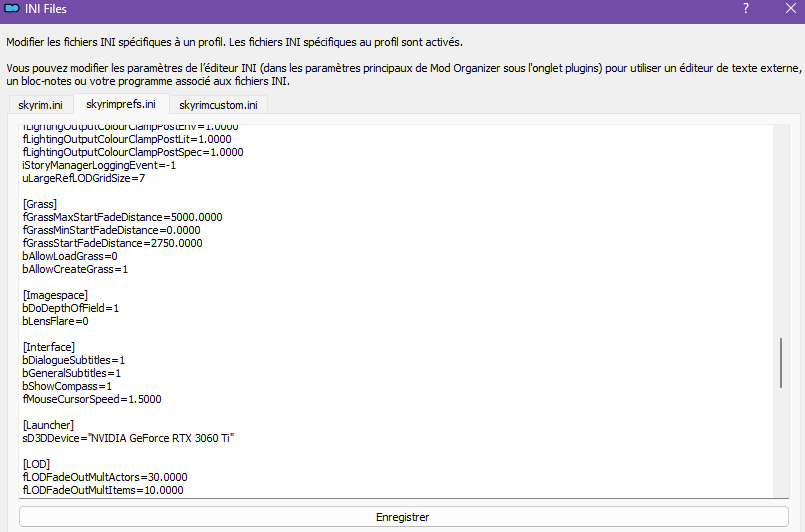Click the fGrassStartFadeDistance=2750.0000 line
The height and width of the screenshot is (532, 805).
(112, 243)
